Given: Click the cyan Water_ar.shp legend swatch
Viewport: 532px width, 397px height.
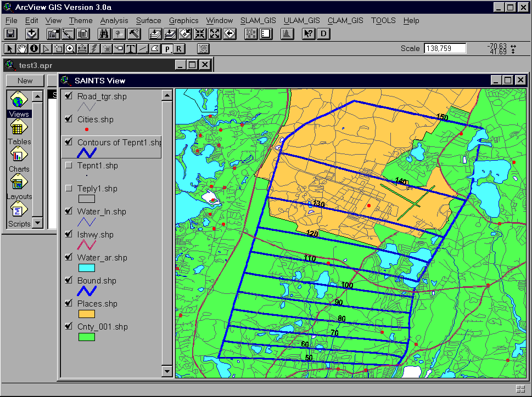Looking at the screenshot, I should click(x=87, y=268).
